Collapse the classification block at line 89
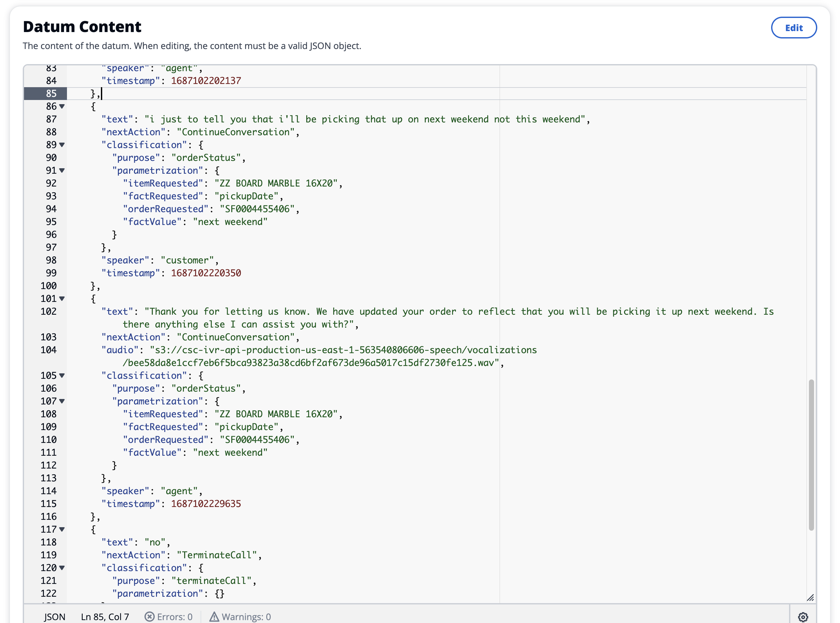The image size is (840, 623). tap(62, 145)
